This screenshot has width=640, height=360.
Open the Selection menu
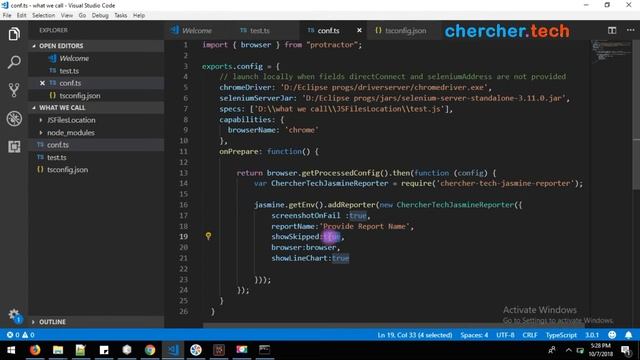click(44, 16)
